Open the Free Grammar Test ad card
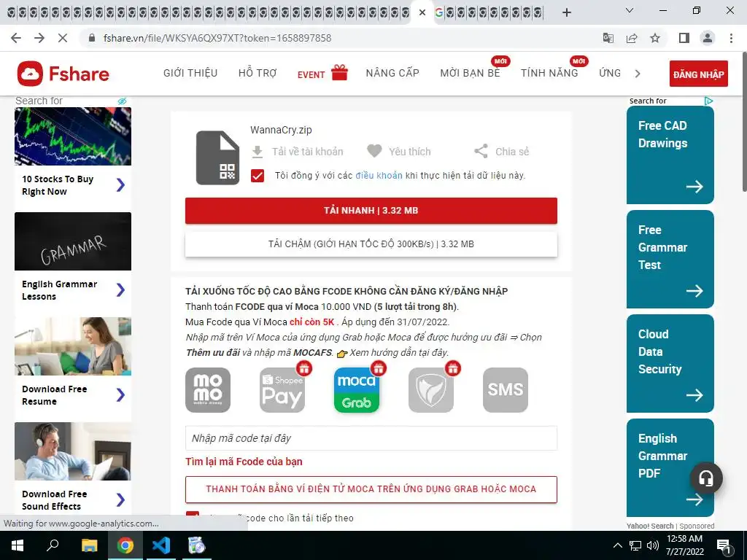 click(670, 259)
